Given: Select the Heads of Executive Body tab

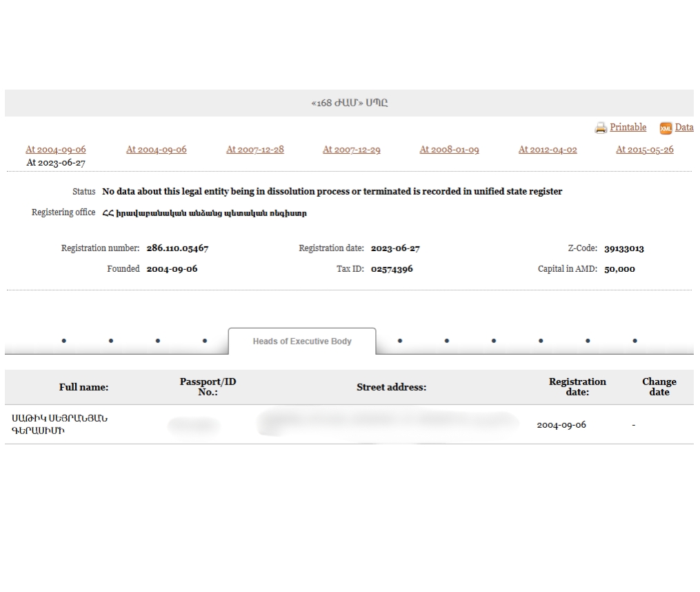Looking at the screenshot, I should [302, 341].
